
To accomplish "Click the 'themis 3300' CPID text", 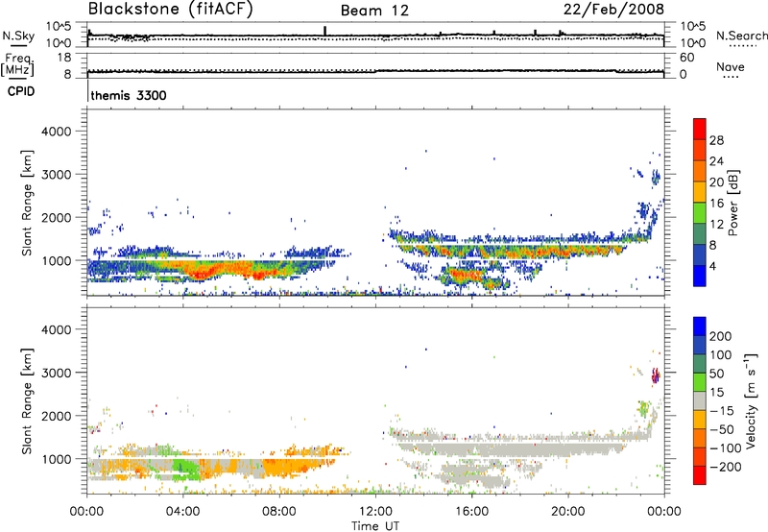I will click(x=129, y=95).
